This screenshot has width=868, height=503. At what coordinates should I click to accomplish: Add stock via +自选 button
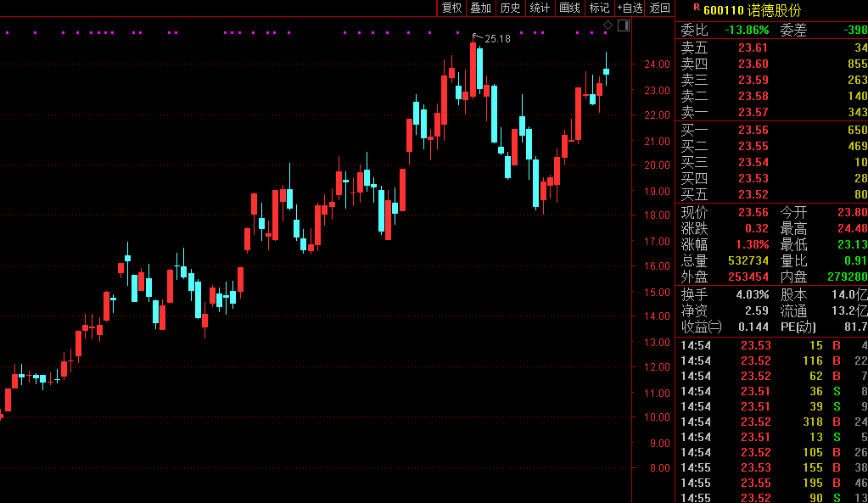point(630,8)
